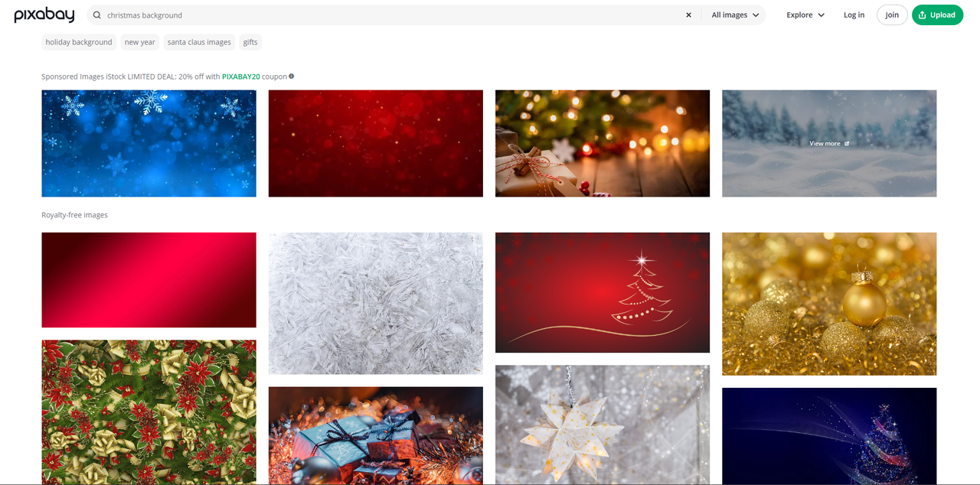This screenshot has width=980, height=485.
Task: Open the red gradient background image
Action: point(149,280)
